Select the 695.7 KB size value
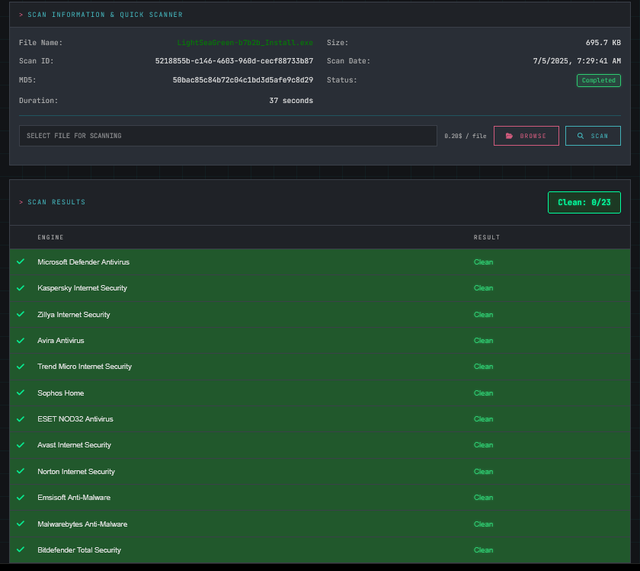The height and width of the screenshot is (571, 640). click(603, 42)
